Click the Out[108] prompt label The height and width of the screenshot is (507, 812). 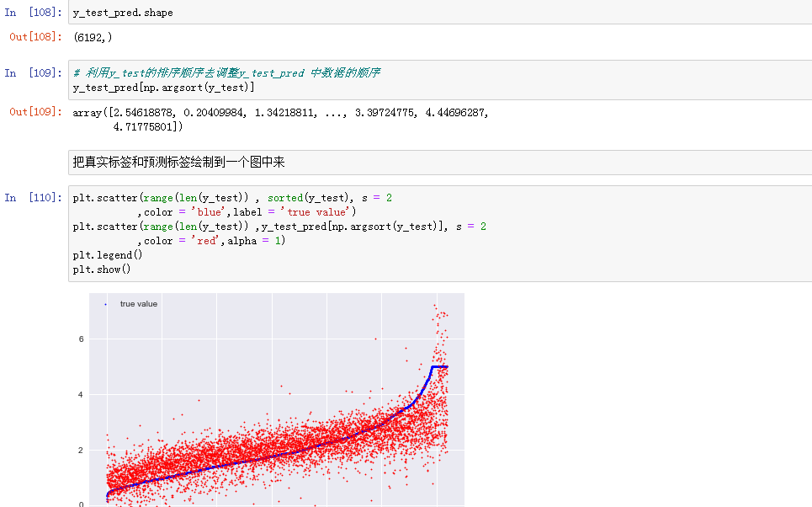[x=36, y=37]
